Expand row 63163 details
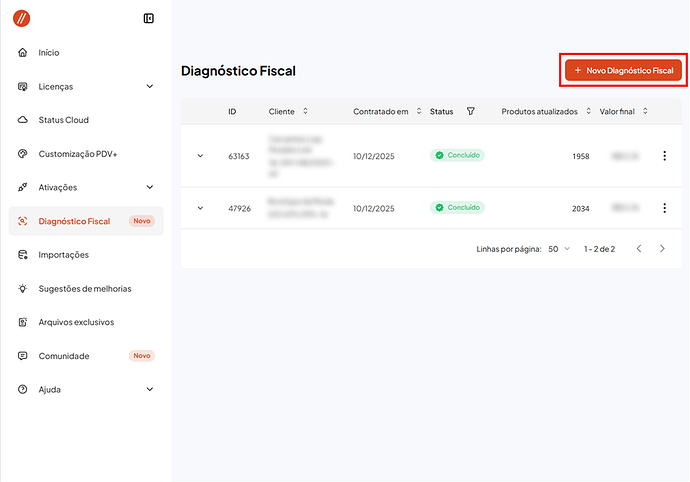The image size is (690, 482). click(x=200, y=156)
